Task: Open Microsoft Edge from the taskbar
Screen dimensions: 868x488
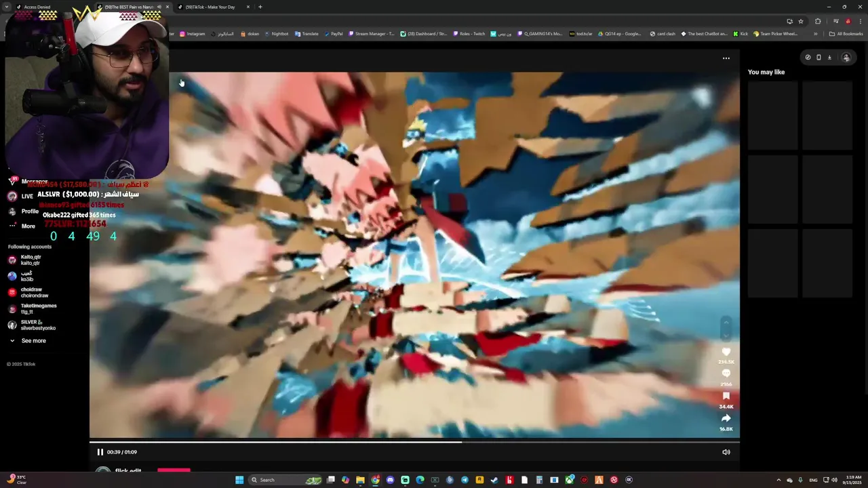Action: [x=420, y=480]
